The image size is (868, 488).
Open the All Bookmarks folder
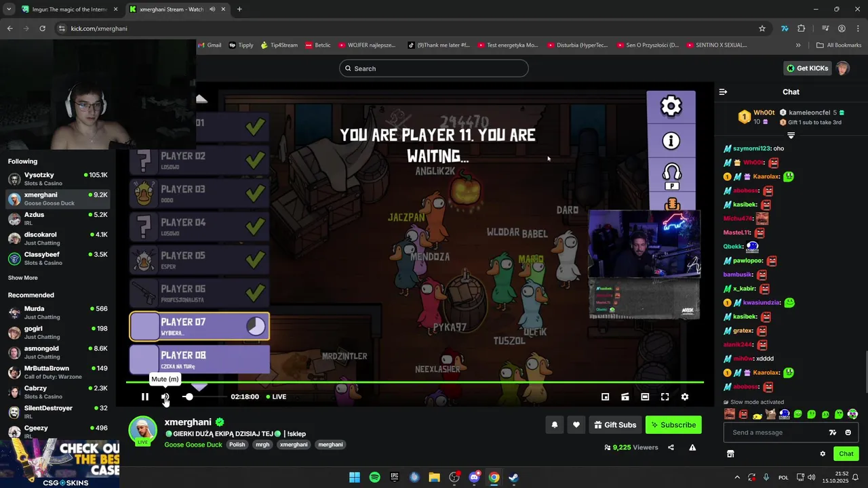839,45
